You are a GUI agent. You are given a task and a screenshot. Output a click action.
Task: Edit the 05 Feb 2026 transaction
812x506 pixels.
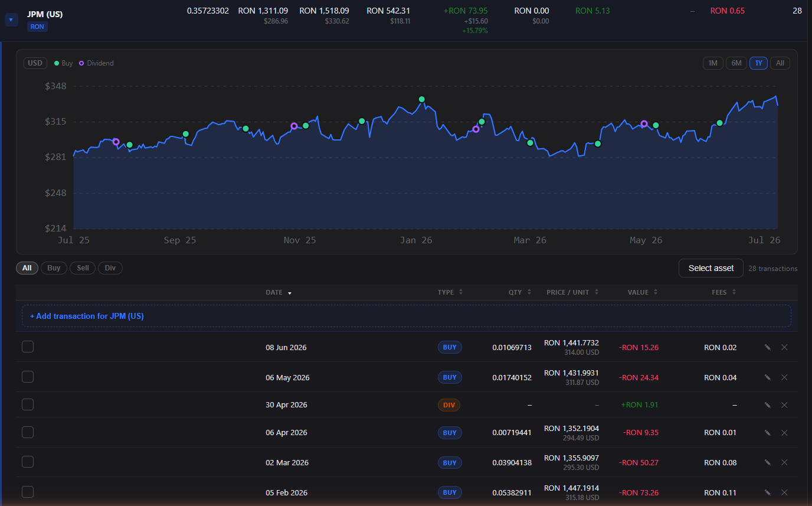click(x=768, y=492)
